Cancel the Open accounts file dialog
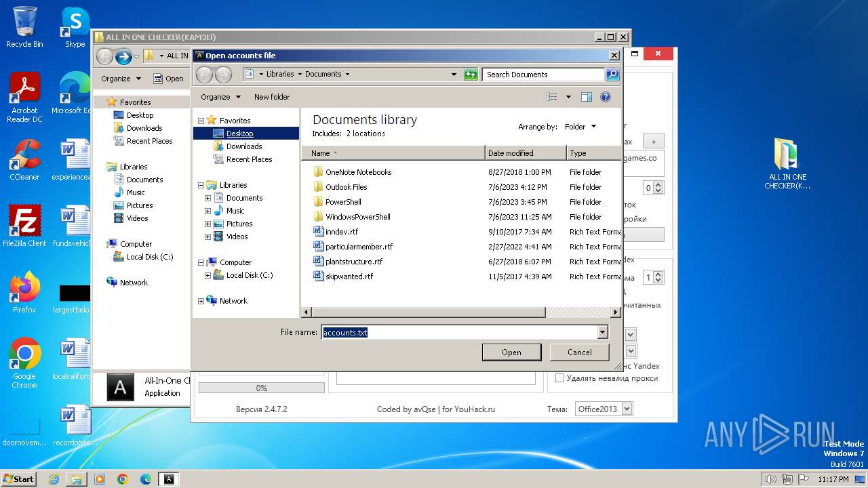Image resolution: width=868 pixels, height=488 pixels. point(579,352)
